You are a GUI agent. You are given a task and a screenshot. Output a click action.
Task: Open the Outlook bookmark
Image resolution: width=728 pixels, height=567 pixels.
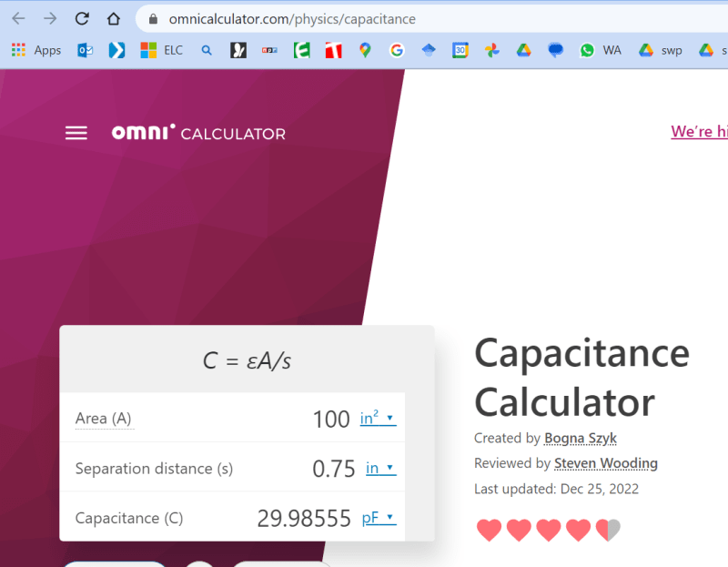[x=85, y=50]
